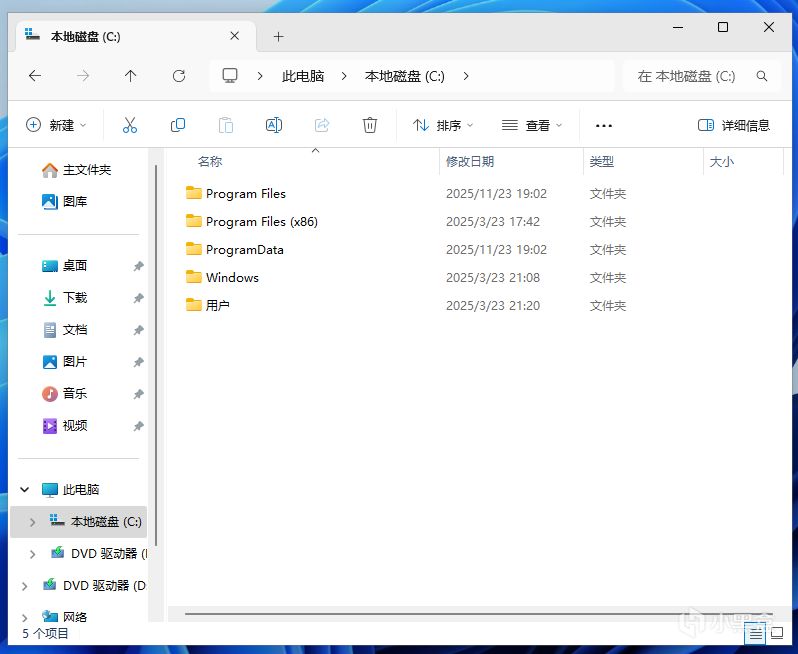Unpin 文档 using its pin icon
This screenshot has width=798, height=654.
(138, 330)
